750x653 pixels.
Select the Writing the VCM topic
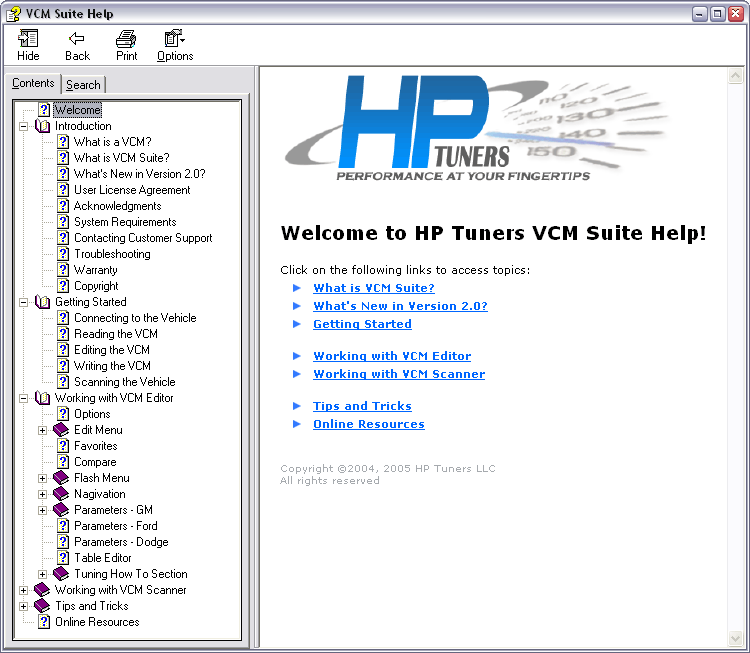112,366
